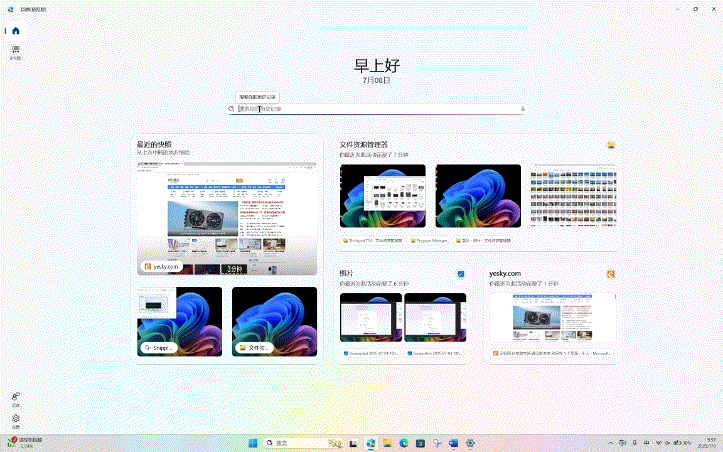This screenshot has width=723, height=452.
Task: Focus the Recall search input field
Action: (x=377, y=109)
